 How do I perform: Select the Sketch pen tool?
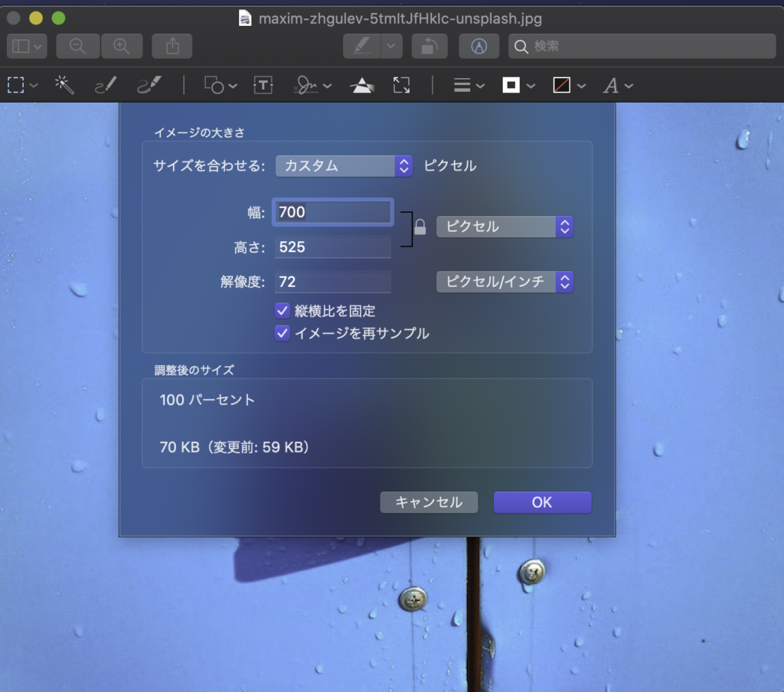[x=106, y=85]
